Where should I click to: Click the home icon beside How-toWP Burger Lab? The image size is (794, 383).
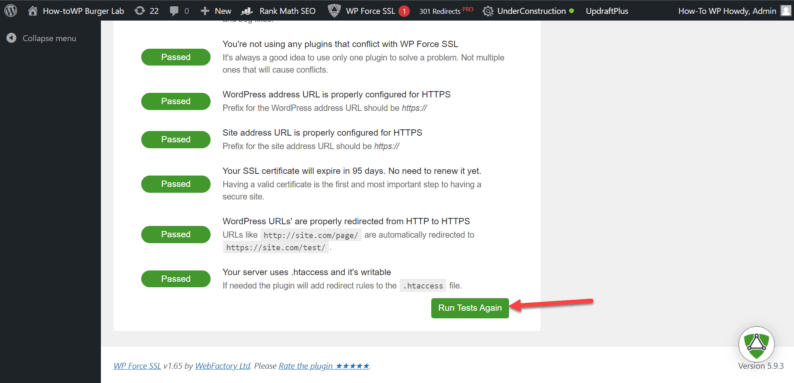pos(33,10)
